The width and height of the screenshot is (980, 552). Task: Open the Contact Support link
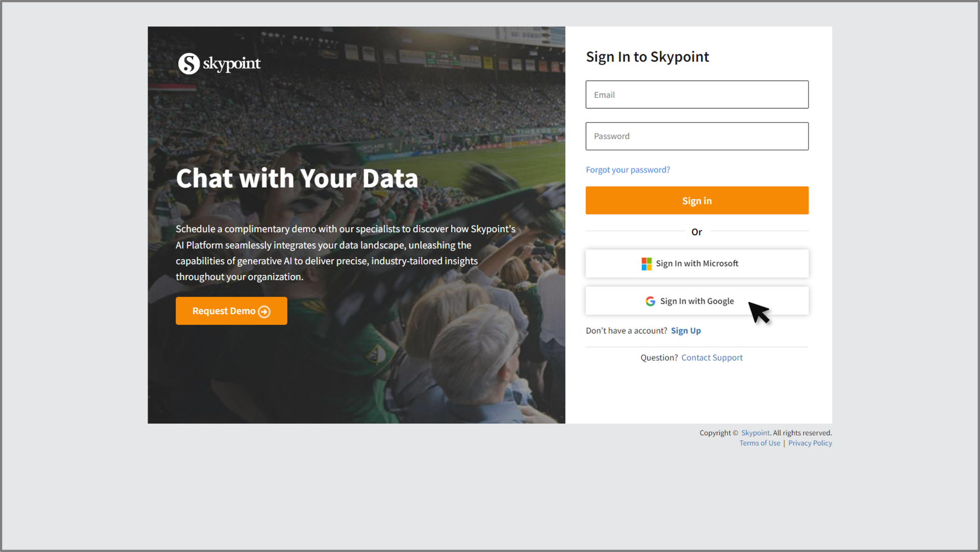pyautogui.click(x=712, y=358)
